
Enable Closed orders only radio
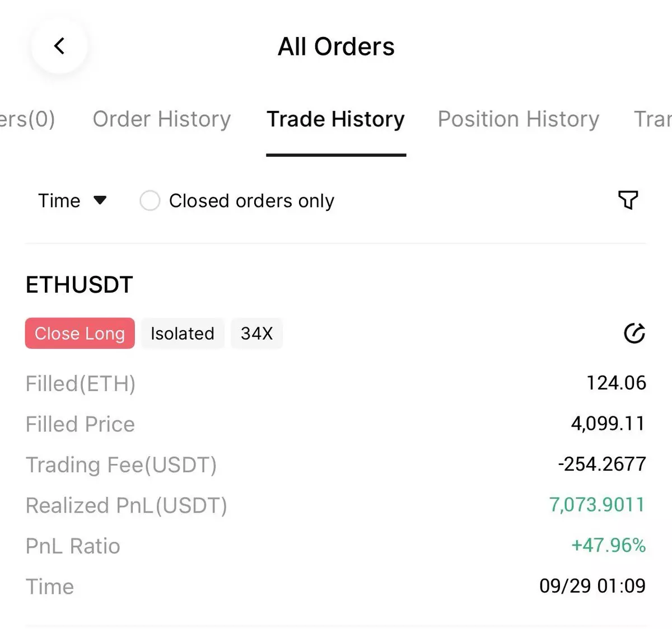150,200
